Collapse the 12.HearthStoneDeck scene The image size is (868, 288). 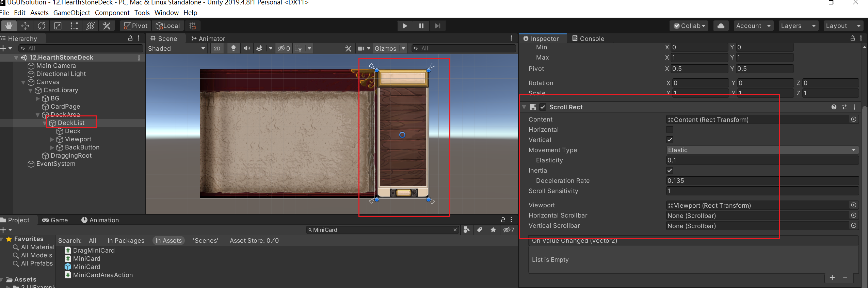[16, 58]
